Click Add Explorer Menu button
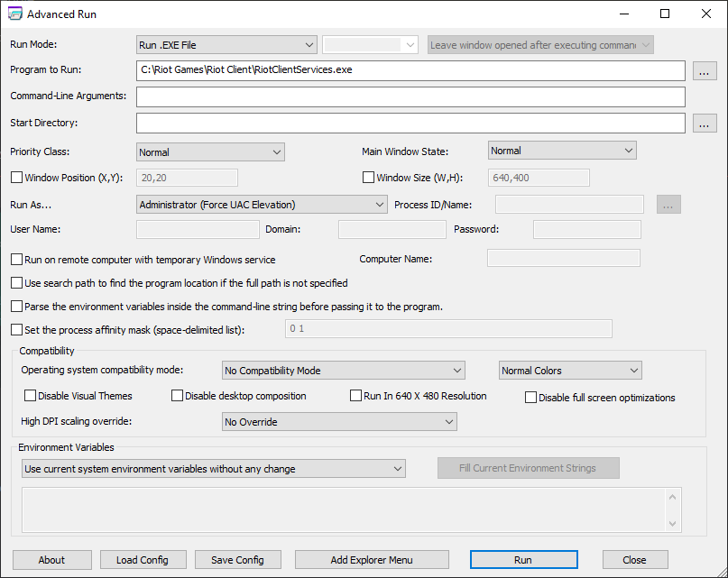 (372, 560)
